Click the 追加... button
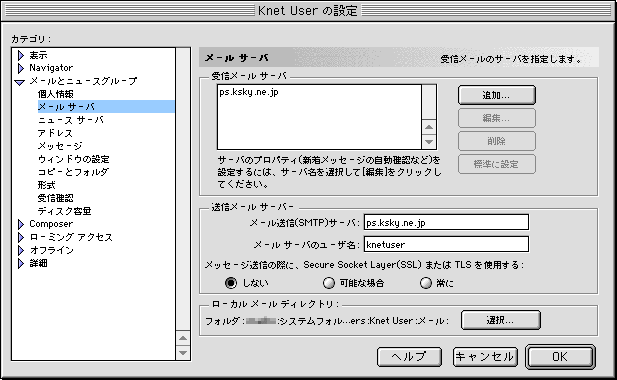The height and width of the screenshot is (380, 617). pyautogui.click(x=497, y=95)
